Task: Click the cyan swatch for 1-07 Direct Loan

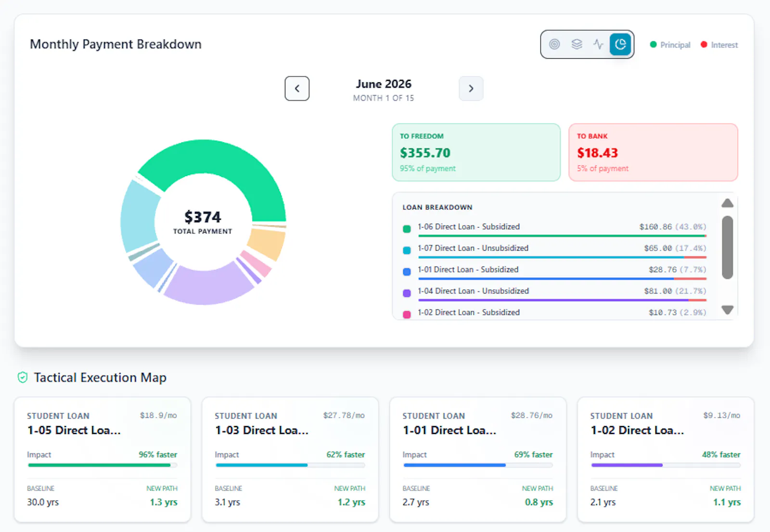Action: 407,250
